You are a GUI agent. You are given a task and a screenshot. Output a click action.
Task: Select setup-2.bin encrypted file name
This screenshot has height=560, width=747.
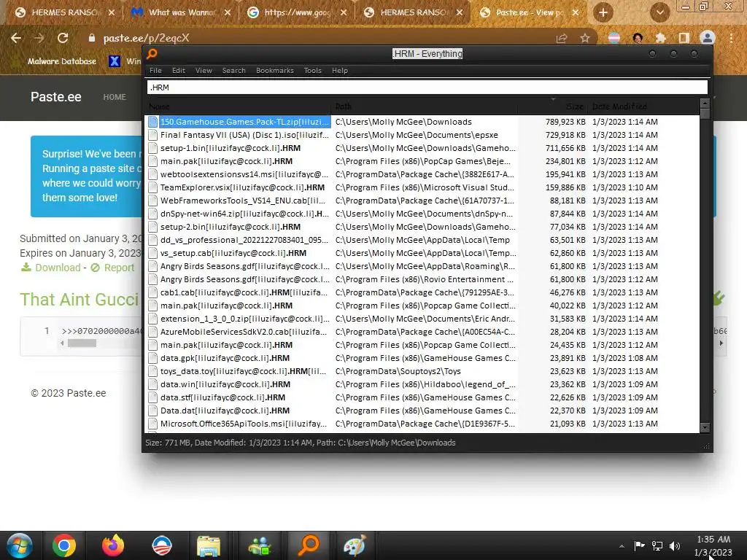[x=231, y=227]
